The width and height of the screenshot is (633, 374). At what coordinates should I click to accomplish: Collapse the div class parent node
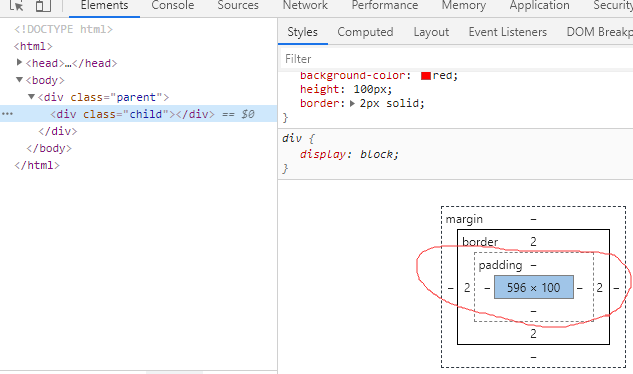click(31, 97)
